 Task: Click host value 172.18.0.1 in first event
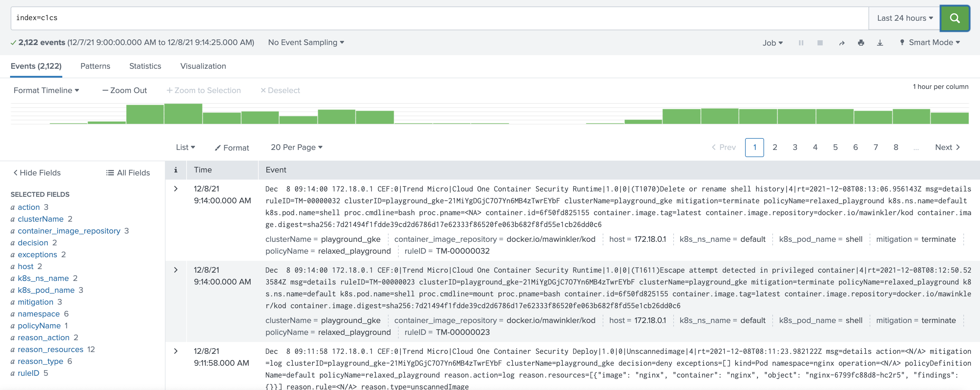tap(650, 239)
